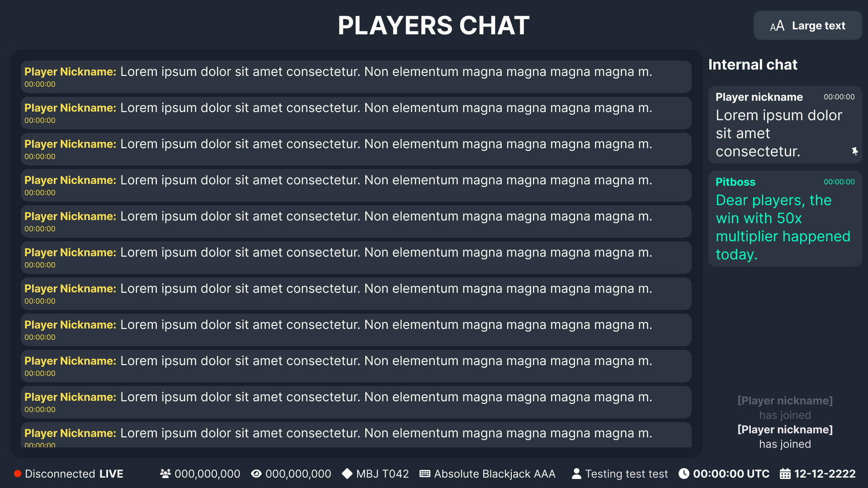
Task: Click the diamond icon next to MBJ T042
Action: tap(346, 474)
